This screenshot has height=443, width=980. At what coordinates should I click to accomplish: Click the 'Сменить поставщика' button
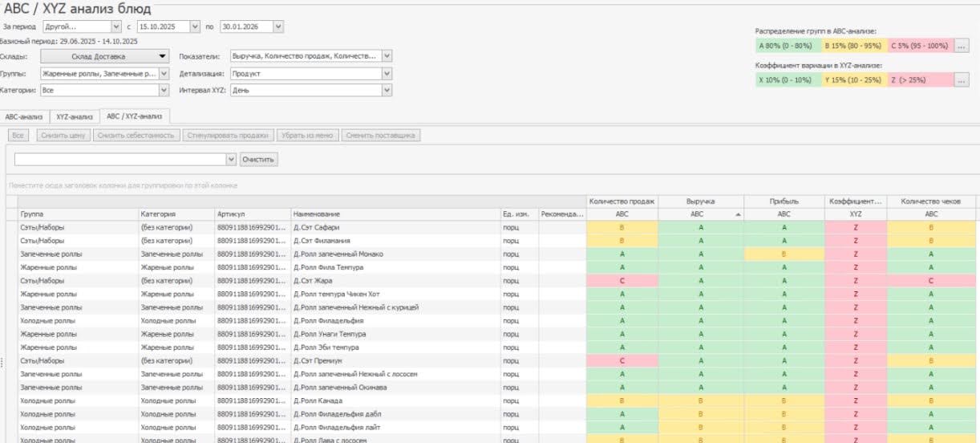[x=381, y=136]
